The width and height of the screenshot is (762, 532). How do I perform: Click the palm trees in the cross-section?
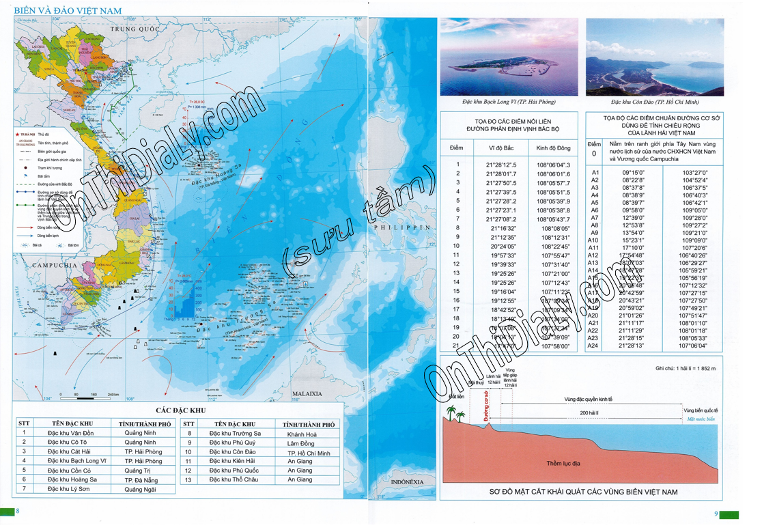pyautogui.click(x=451, y=412)
